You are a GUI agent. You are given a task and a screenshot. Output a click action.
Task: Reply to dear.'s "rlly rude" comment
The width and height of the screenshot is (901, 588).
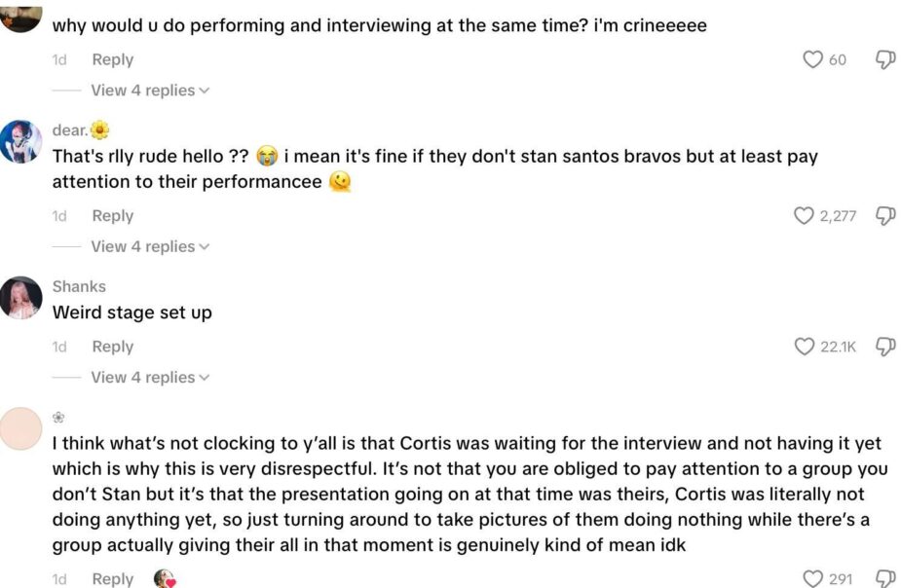(112, 216)
